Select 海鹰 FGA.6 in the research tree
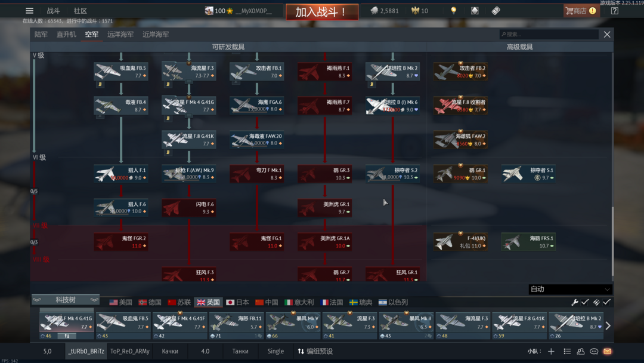Screen dimensions: 644x363 pyautogui.click(x=256, y=105)
